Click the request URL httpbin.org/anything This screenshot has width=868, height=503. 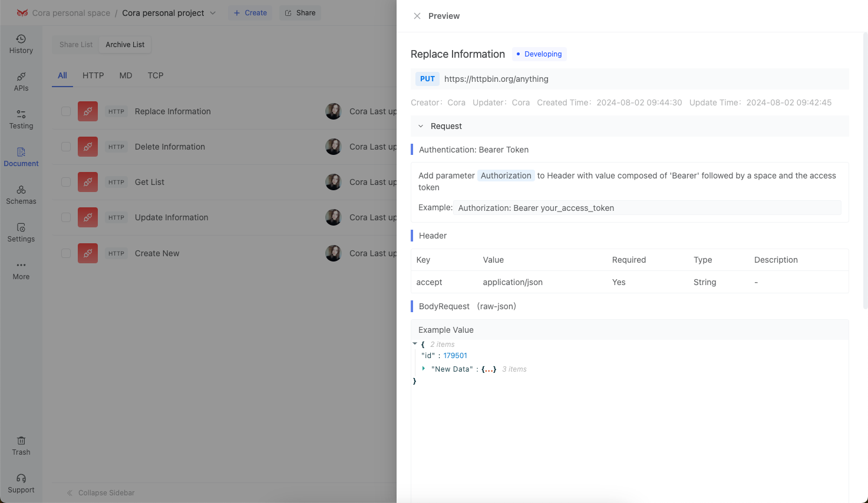tap(496, 79)
